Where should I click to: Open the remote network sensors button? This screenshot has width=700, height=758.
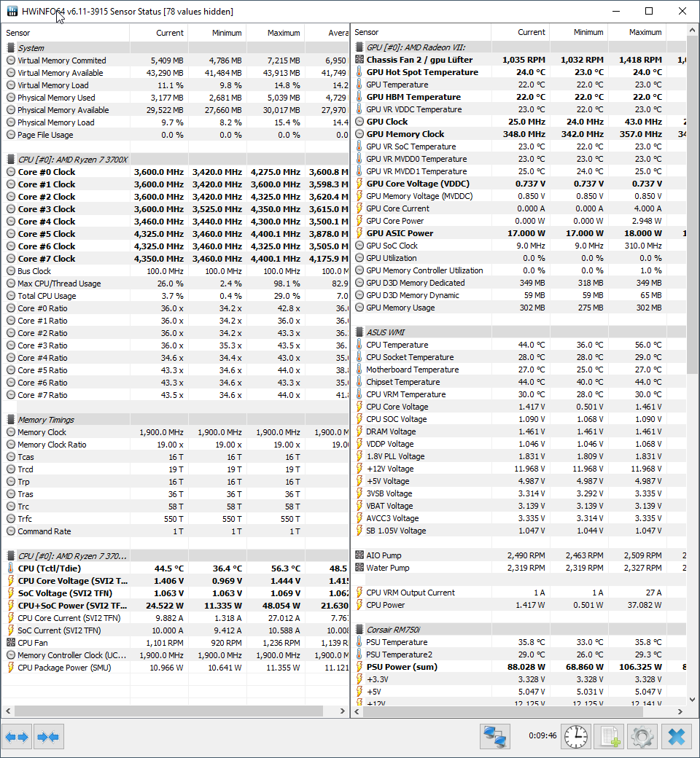point(495,737)
